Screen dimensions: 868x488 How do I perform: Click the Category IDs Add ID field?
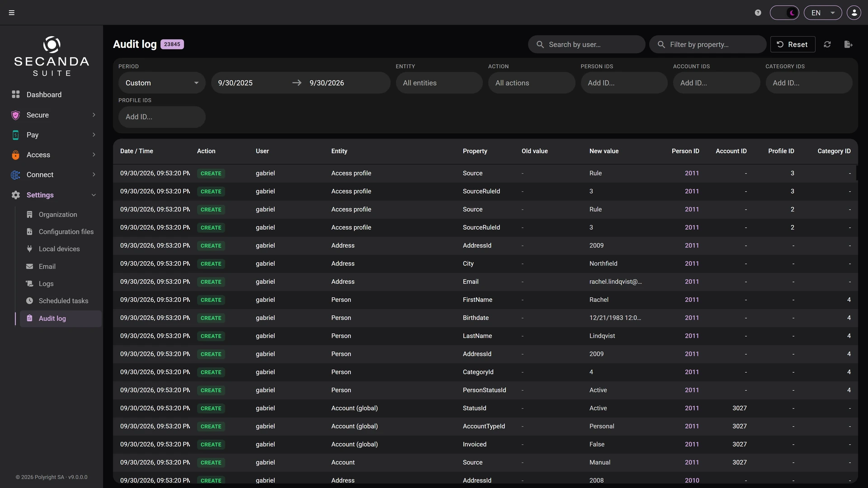coord(809,83)
